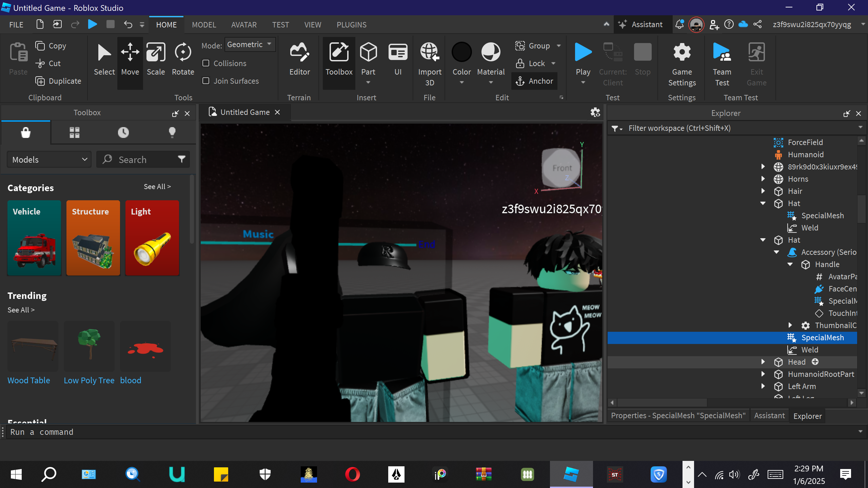Click the Duplicate button

coord(58,81)
